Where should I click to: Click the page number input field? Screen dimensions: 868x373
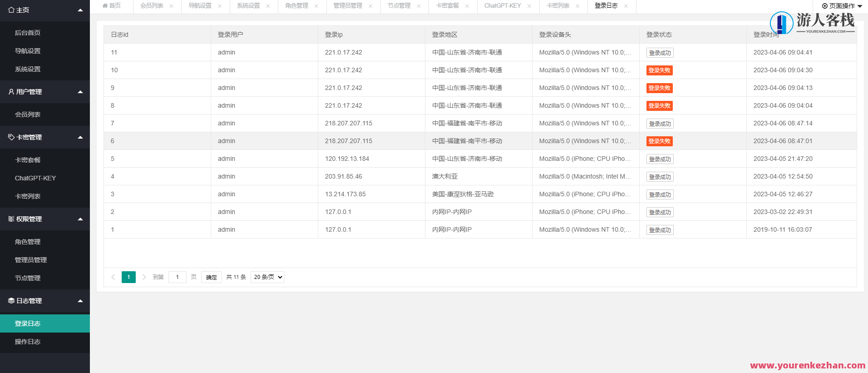click(x=177, y=277)
